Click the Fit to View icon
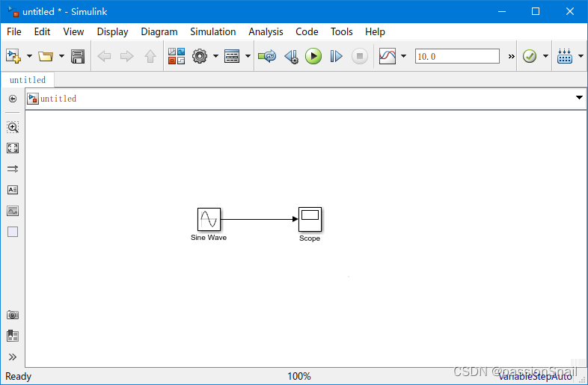Viewport: 588px width, 385px height. pos(13,148)
